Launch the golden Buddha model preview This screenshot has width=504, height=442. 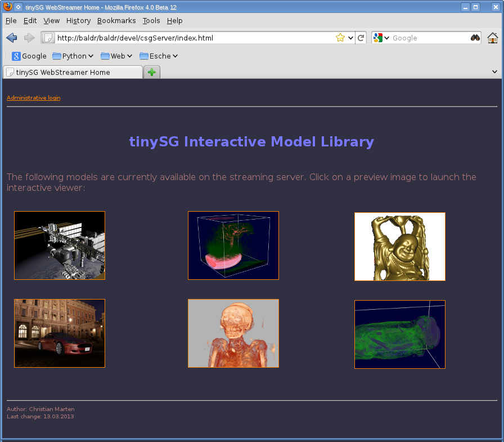pyautogui.click(x=399, y=246)
